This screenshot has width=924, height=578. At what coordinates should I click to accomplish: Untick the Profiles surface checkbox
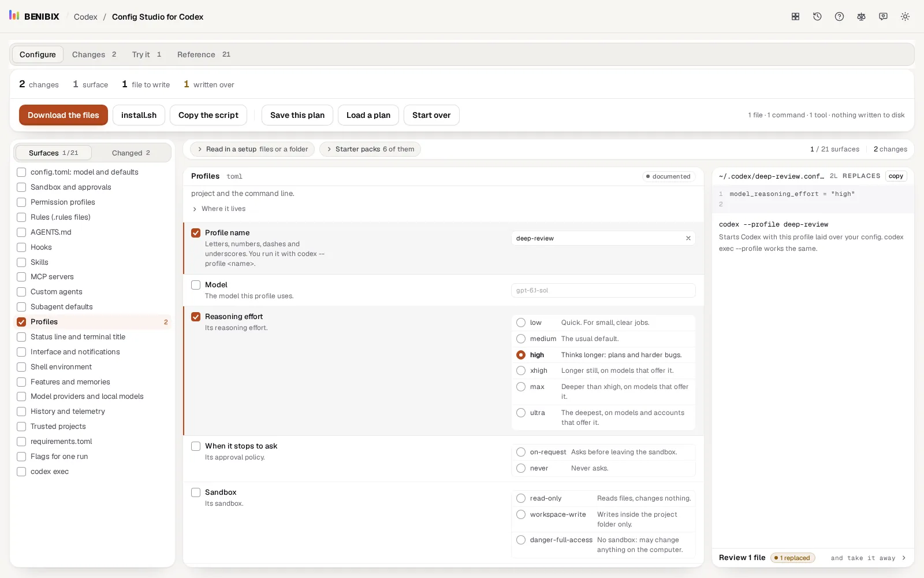pyautogui.click(x=21, y=322)
